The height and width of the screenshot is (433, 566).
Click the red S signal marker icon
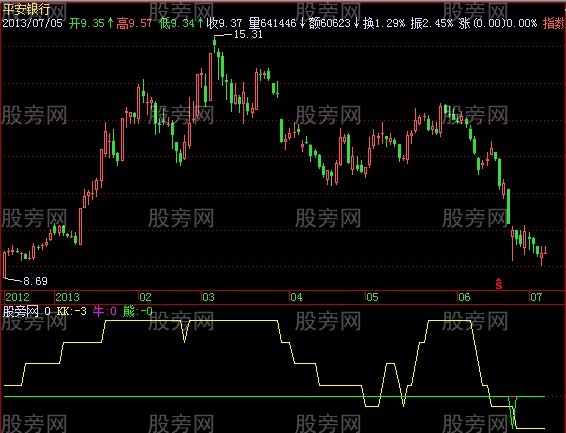pos(499,284)
